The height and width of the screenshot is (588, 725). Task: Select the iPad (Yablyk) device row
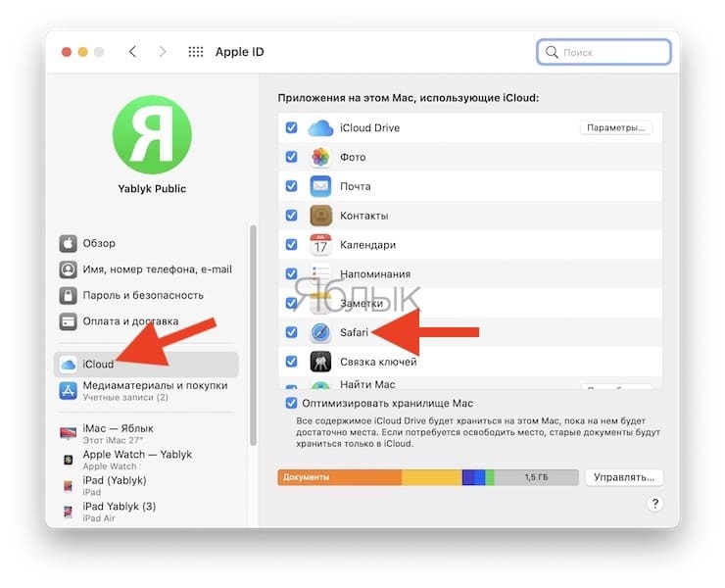[x=147, y=486]
